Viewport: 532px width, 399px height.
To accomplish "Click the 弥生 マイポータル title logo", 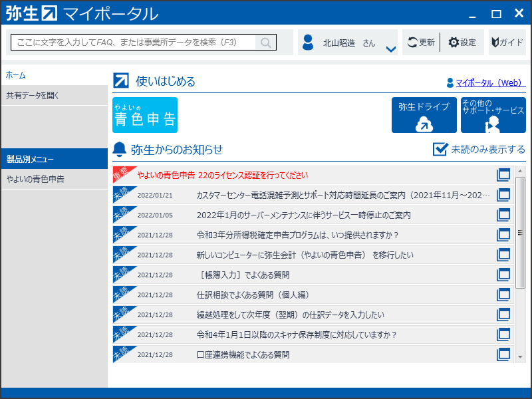I will (82, 13).
